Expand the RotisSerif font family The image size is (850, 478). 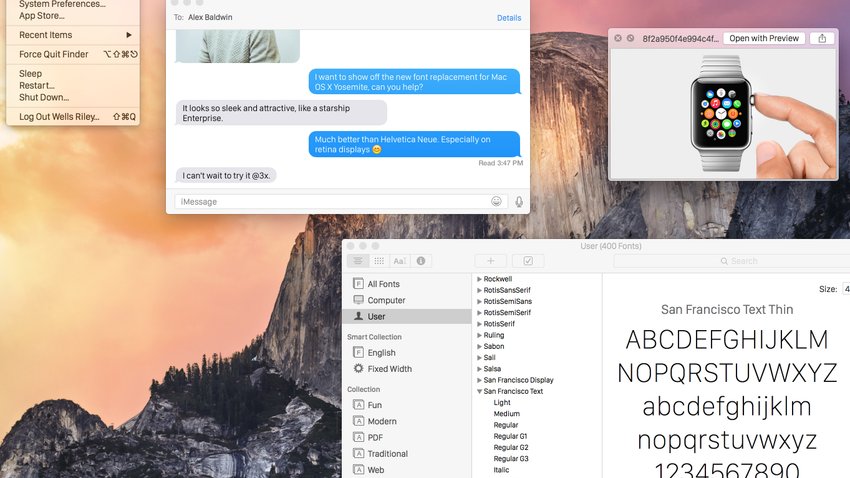(x=479, y=324)
